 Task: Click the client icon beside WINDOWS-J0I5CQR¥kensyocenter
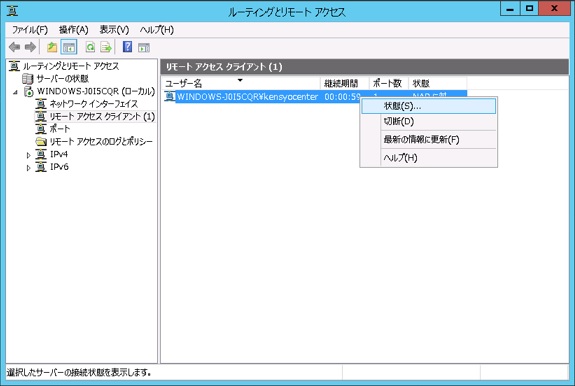tap(169, 96)
